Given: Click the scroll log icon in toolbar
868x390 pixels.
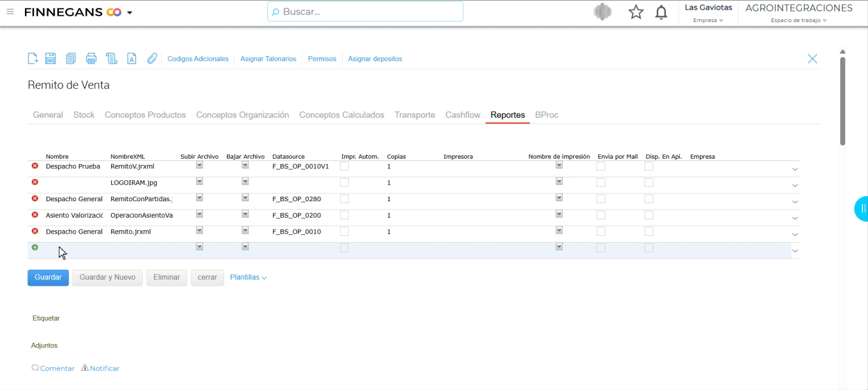Looking at the screenshot, I should tap(112, 58).
